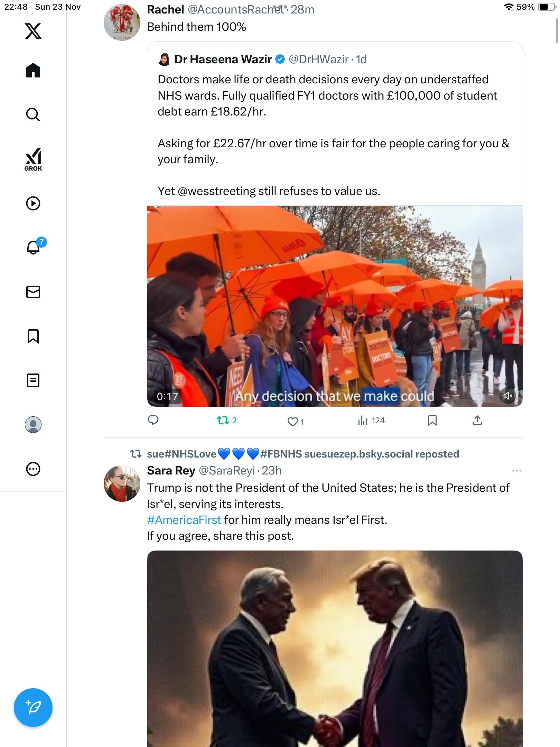560x747 pixels.
Task: Open the More menu in sidebar
Action: tap(33, 469)
